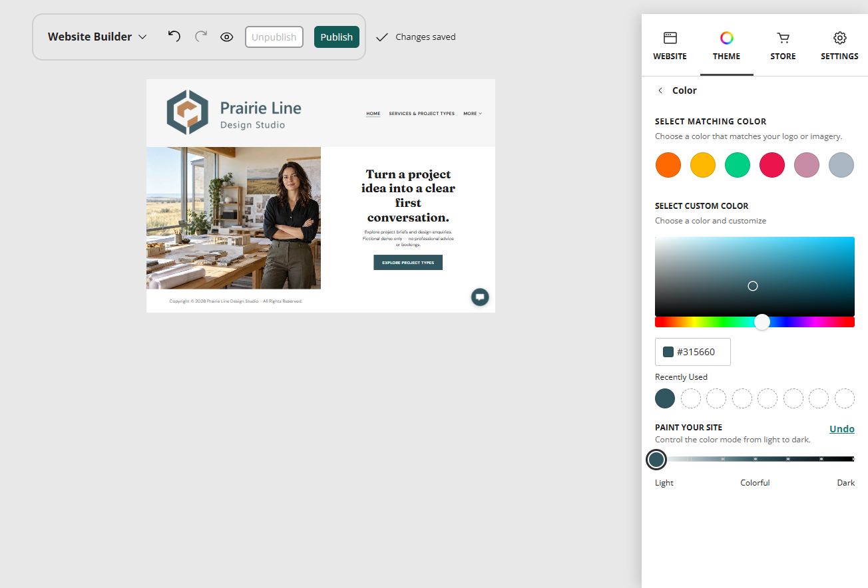
Task: Click the 'Dark' label under paint slider
Action: pyautogui.click(x=846, y=483)
